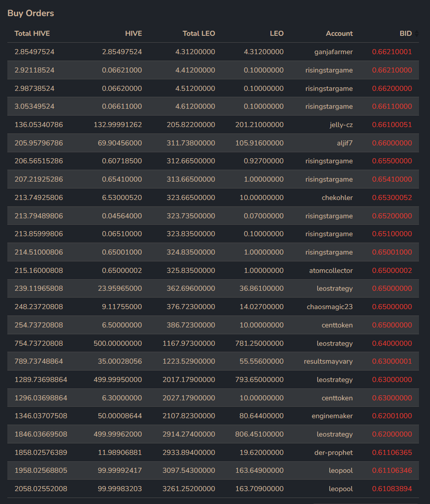Click the LEO column header
Screen dimensions: 430x504
pyautogui.click(x=277, y=34)
